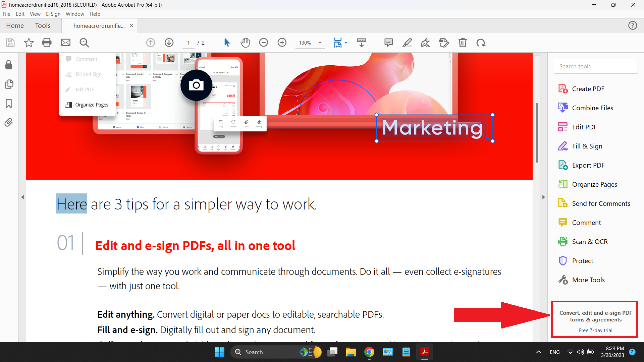Select the Highlight text tool

[x=407, y=43]
